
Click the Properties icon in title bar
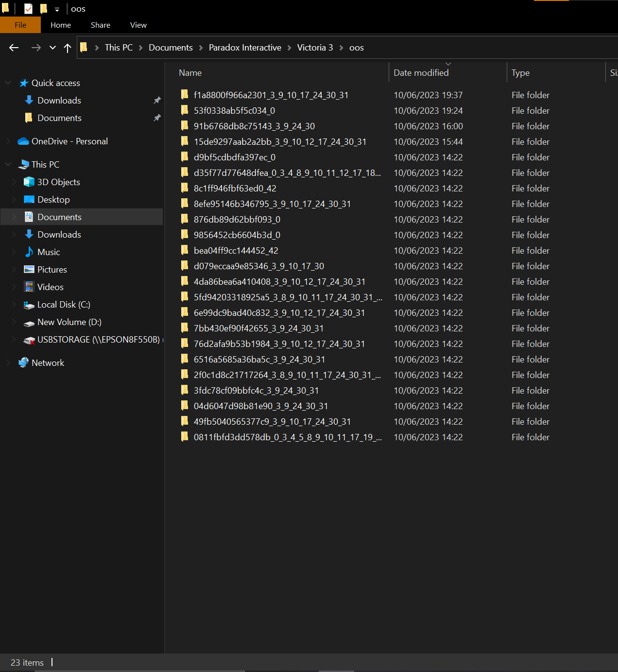pos(29,9)
